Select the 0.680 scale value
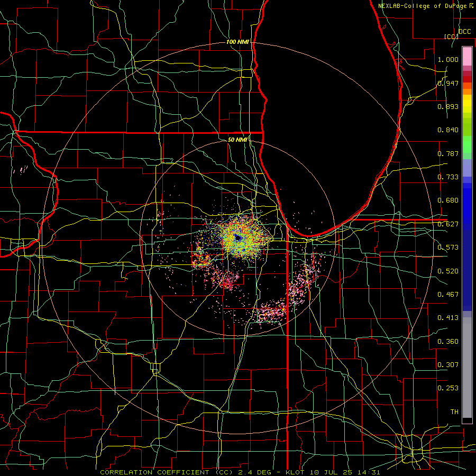This screenshot has width=476, height=476. click(448, 200)
